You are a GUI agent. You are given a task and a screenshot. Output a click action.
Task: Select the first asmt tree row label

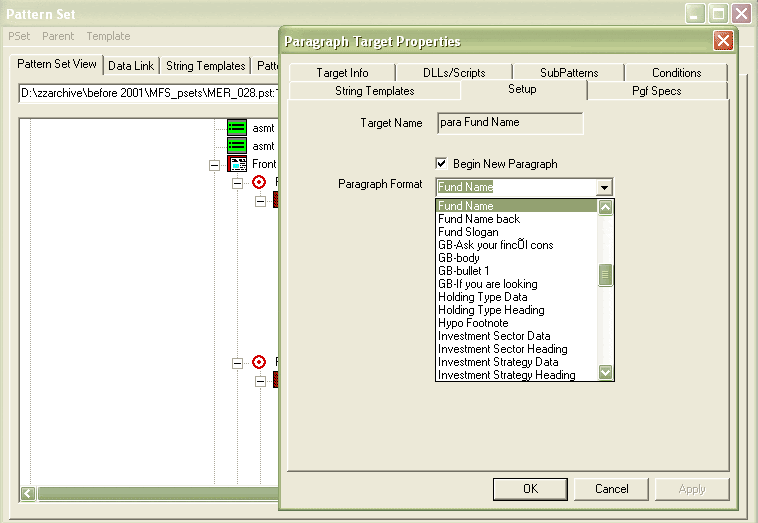pyautogui.click(x=263, y=129)
